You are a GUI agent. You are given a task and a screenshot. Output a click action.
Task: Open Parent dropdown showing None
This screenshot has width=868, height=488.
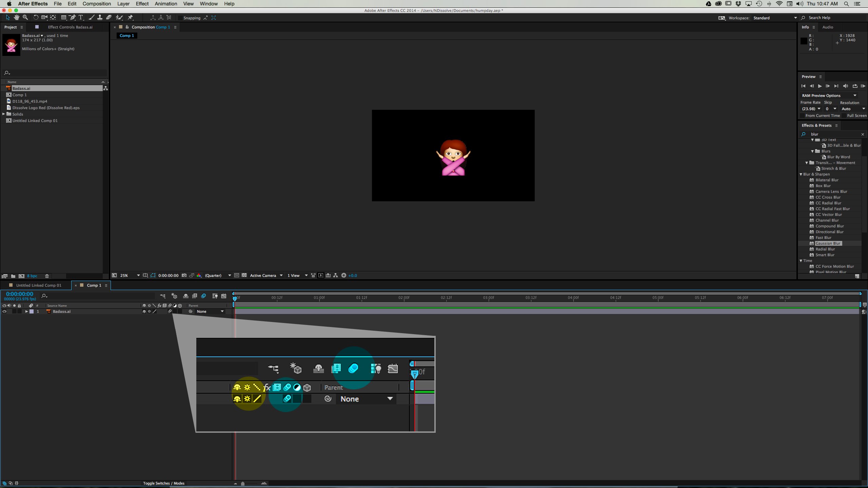(210, 311)
